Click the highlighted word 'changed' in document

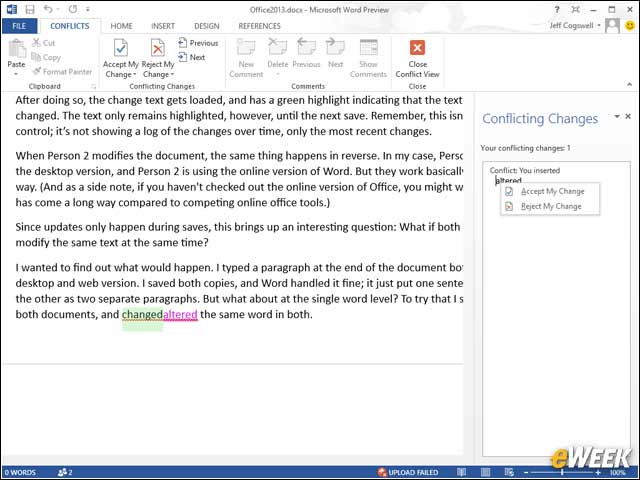[x=142, y=315]
